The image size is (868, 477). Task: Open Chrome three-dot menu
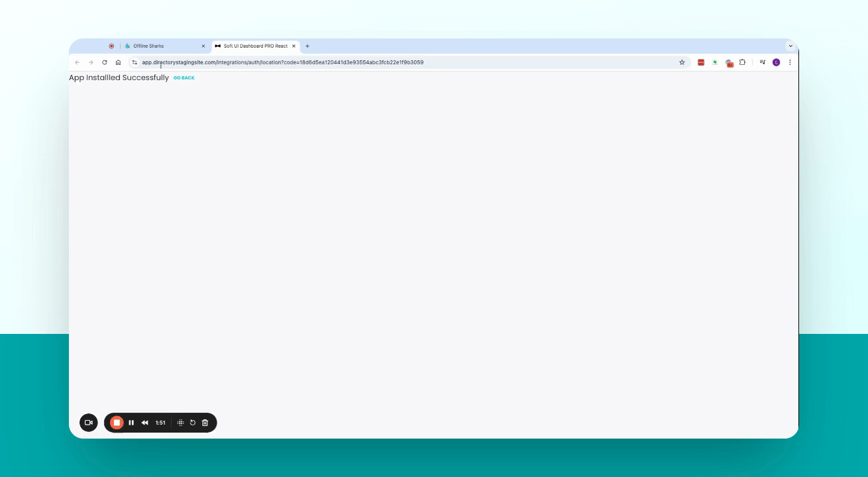point(790,62)
